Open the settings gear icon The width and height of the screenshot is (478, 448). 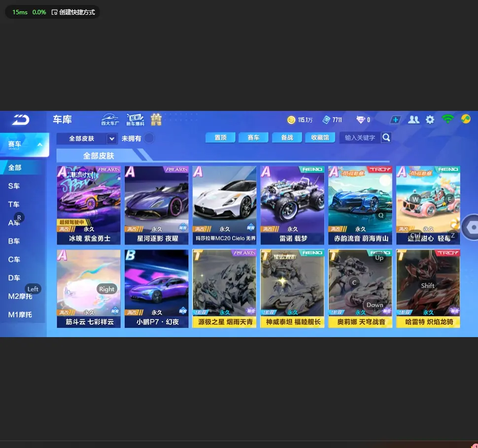pos(430,120)
